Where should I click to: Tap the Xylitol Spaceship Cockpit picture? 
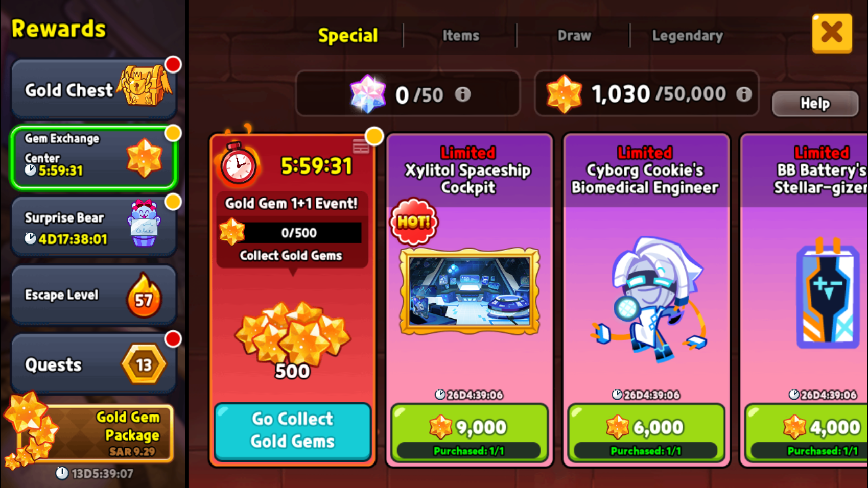tap(469, 291)
